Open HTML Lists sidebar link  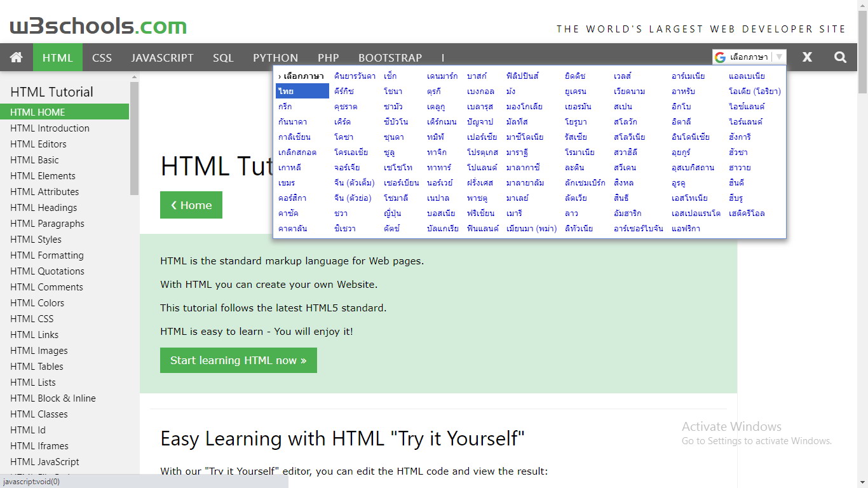[x=33, y=382]
